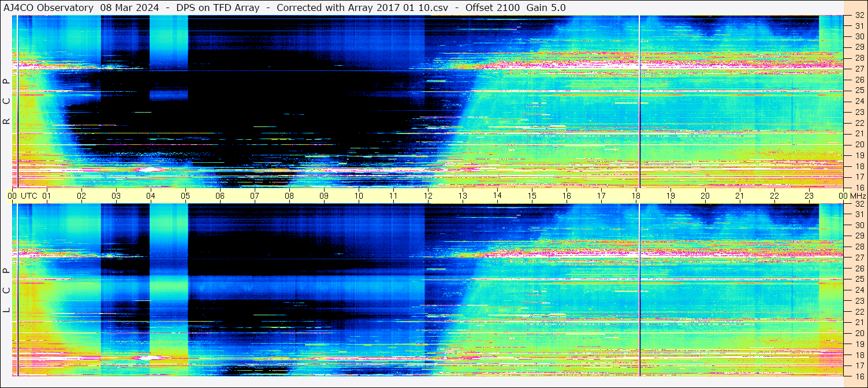868x388 pixels.
Task: Click the 18 hour label on the UTC axis
Action: click(636, 196)
